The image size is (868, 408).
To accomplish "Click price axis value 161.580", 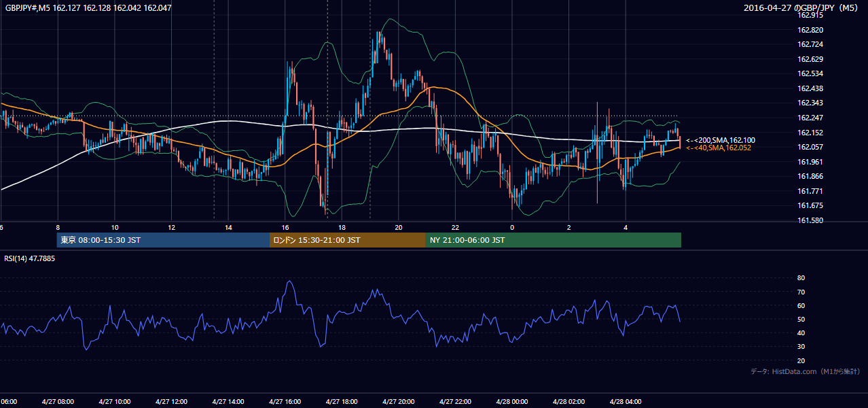I will coord(810,220).
